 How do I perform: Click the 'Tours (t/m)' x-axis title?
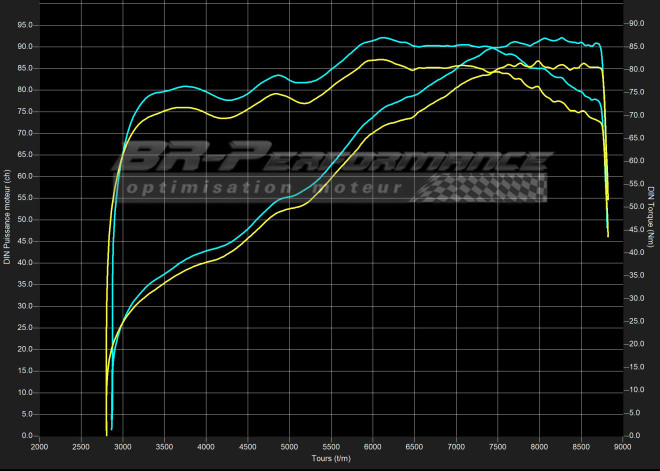(331, 459)
